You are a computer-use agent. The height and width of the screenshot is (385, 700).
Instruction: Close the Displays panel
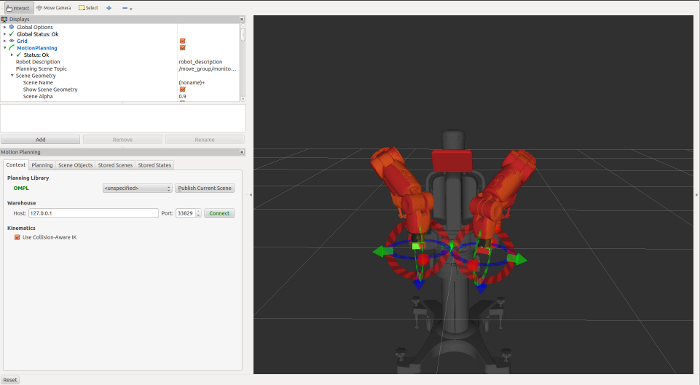(242, 19)
